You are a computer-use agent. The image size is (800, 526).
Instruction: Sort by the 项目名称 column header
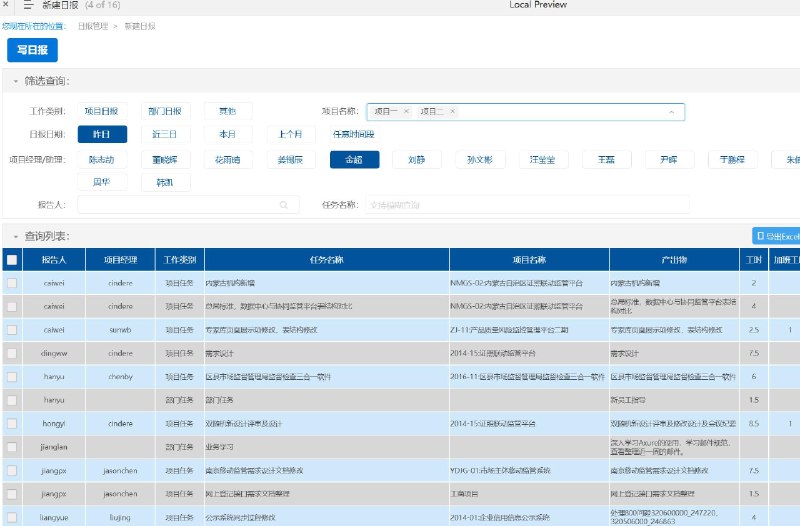(529, 260)
